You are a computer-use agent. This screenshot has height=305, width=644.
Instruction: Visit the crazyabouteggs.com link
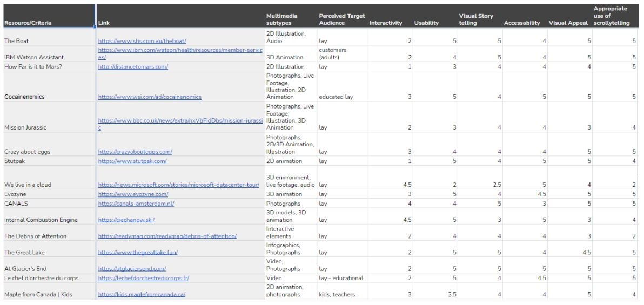pyautogui.click(x=135, y=152)
